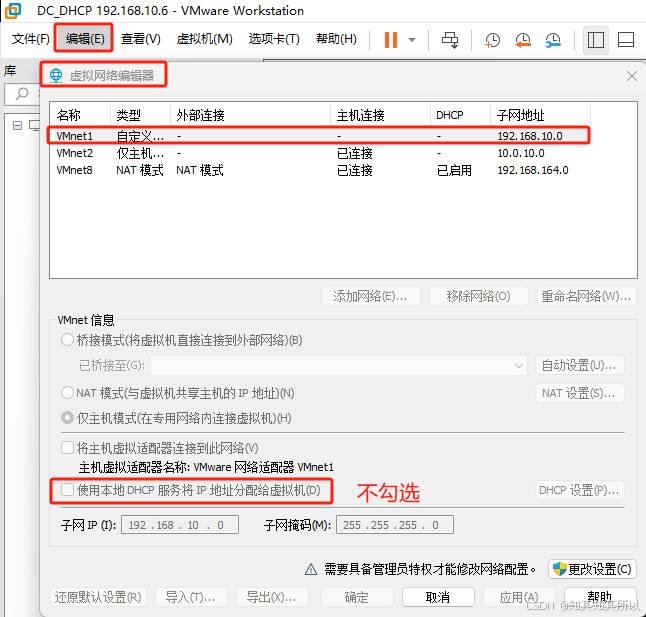Viewport: 646px width, 617px height.
Task: Click the 名称 column header
Action: tap(80, 115)
